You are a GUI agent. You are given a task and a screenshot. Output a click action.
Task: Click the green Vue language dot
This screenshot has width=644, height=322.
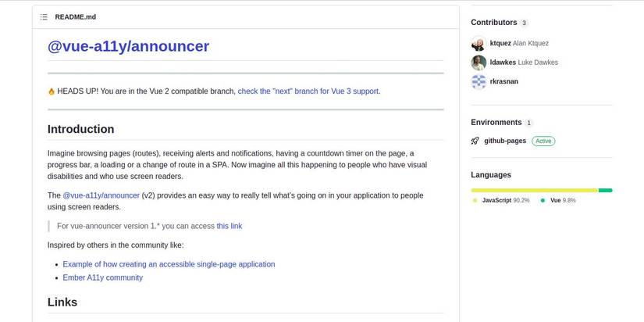pyautogui.click(x=543, y=201)
